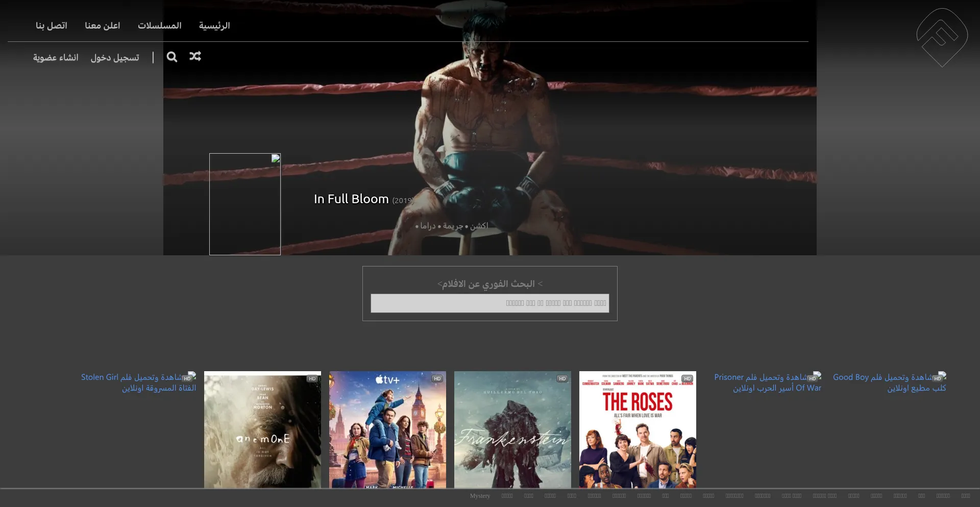The width and height of the screenshot is (980, 507).
Task: Go to اعلن معنا advertise page
Action: coord(102,26)
